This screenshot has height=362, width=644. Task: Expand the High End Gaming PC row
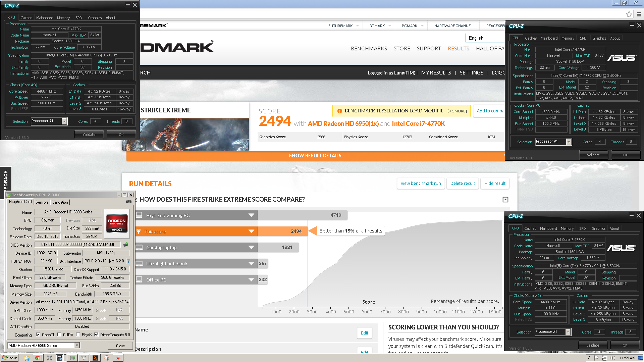251,215
